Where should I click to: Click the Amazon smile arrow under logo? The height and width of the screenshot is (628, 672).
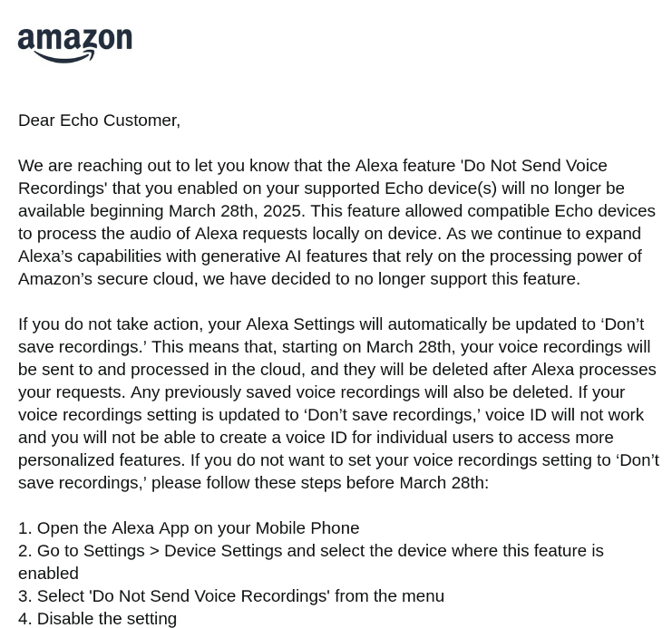point(63,57)
